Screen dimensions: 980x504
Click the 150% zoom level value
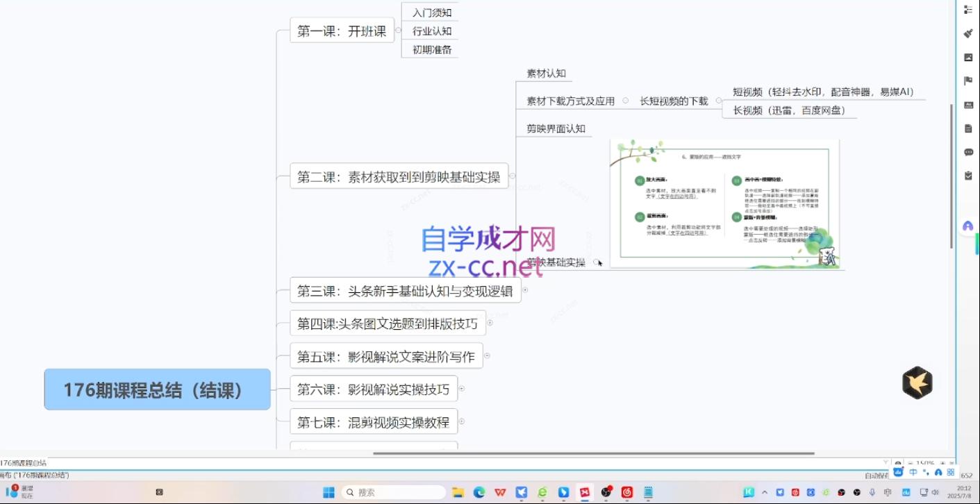point(925,462)
